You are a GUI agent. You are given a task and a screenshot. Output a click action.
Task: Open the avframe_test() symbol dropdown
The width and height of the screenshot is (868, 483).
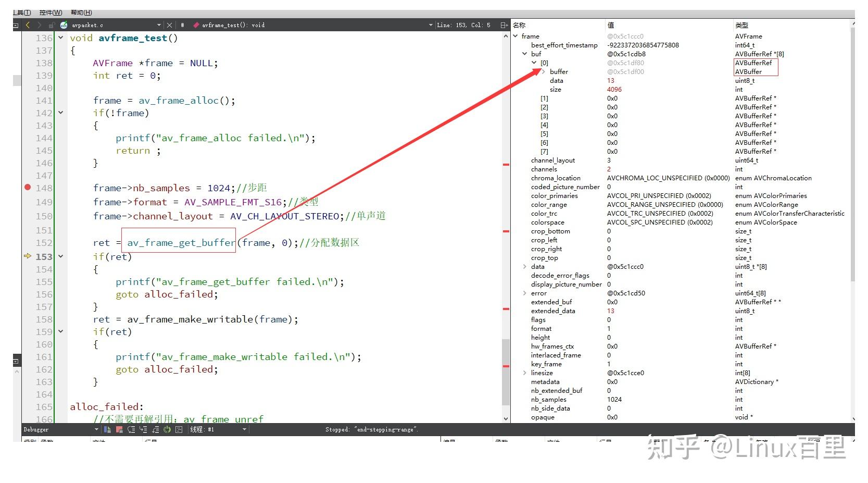(431, 25)
